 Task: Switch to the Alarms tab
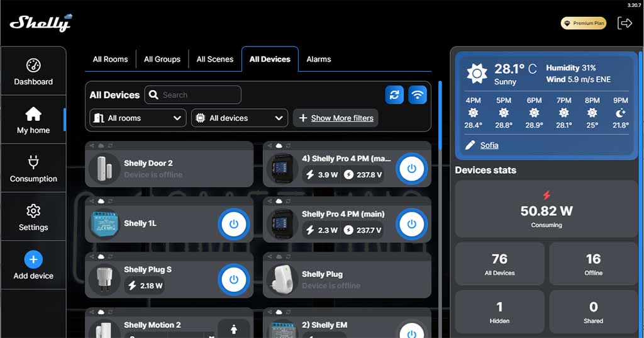(318, 59)
